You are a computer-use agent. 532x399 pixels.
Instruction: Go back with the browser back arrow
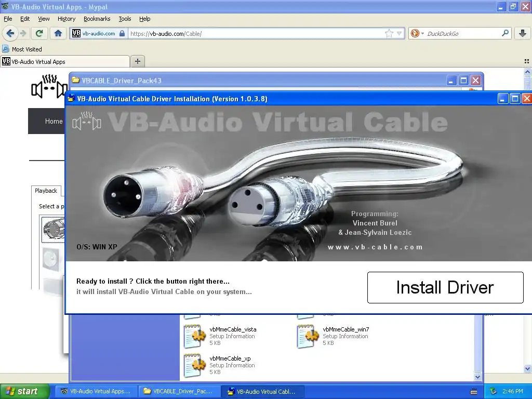10,33
